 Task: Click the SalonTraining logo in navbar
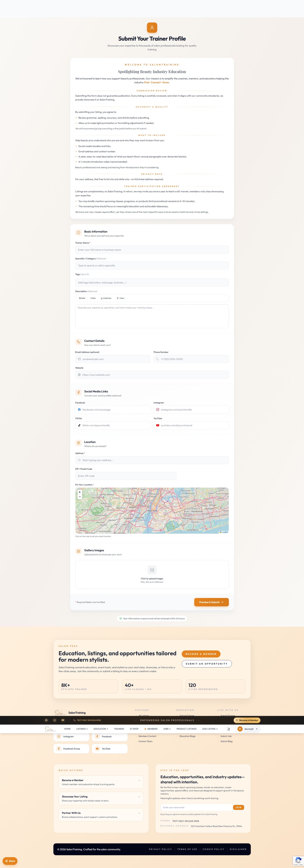(50, 729)
